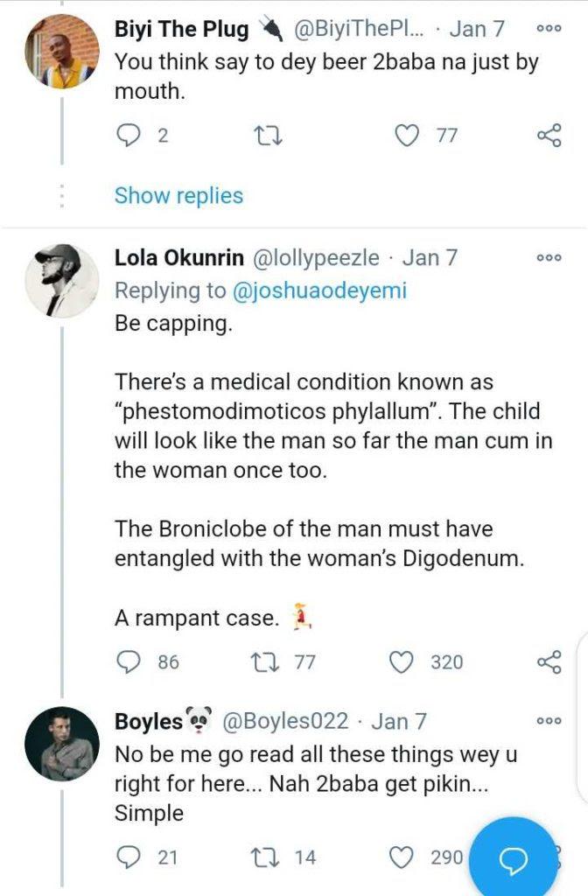Viewport: 588px width, 896px height.
Task: Like Boyles' tweet
Action: [x=402, y=857]
